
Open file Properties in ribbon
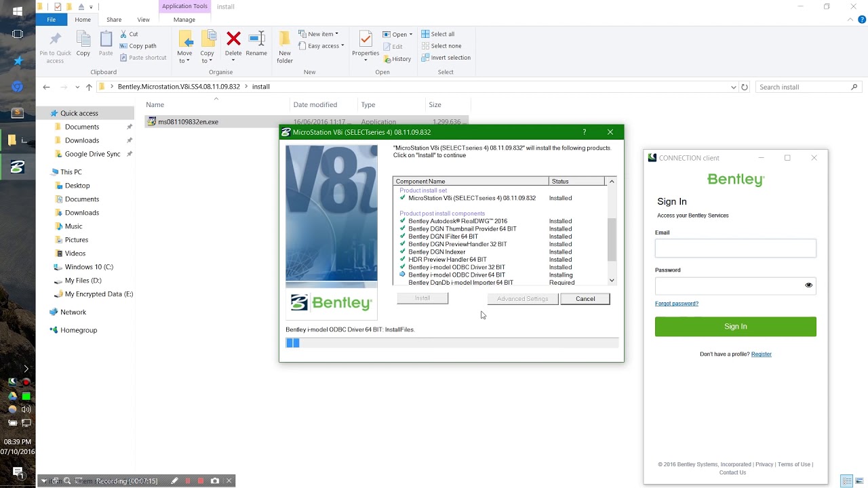366,46
